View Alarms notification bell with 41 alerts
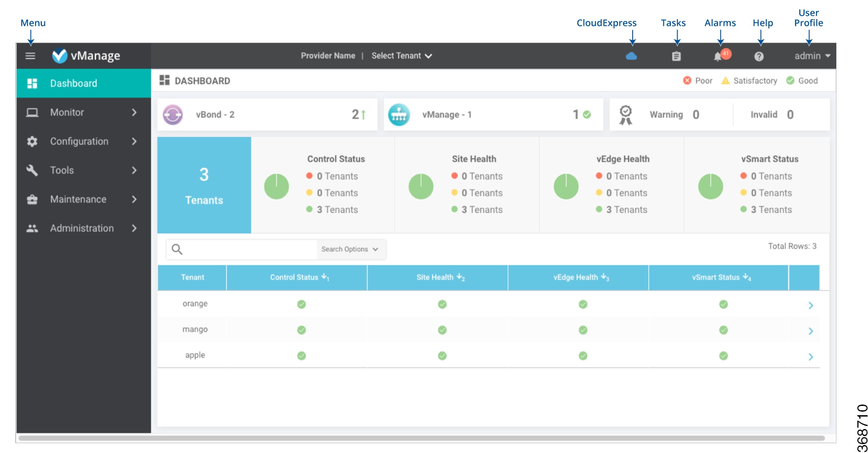This screenshot has width=868, height=453. [718, 56]
